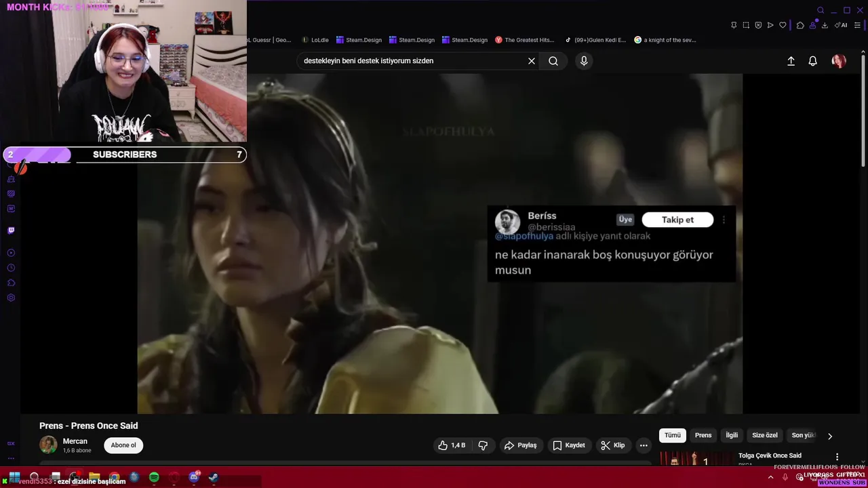Image resolution: width=868 pixels, height=488 pixels.
Task: Start voice search with microphone icon
Action: coord(584,61)
